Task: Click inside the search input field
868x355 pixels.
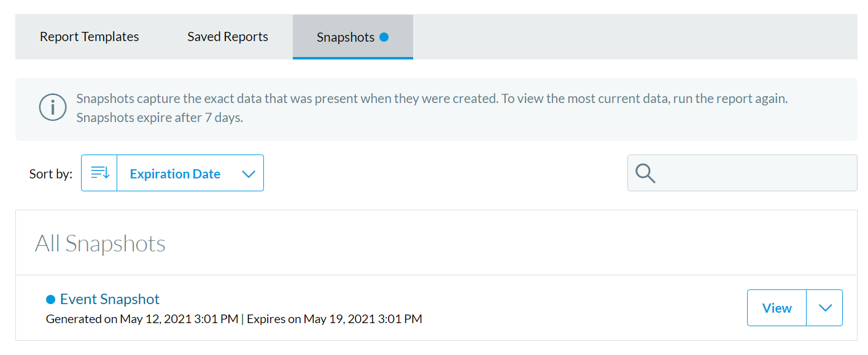Action: [737, 174]
